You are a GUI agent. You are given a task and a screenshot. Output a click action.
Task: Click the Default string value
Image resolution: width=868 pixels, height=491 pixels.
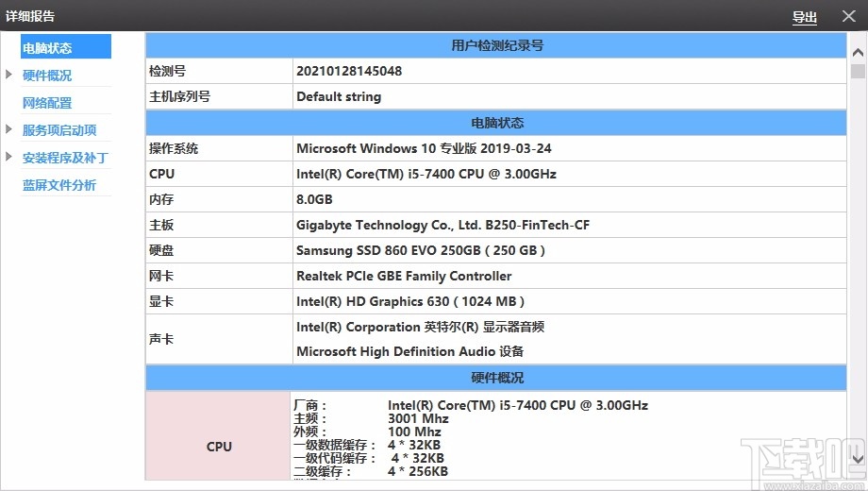pyautogui.click(x=339, y=96)
